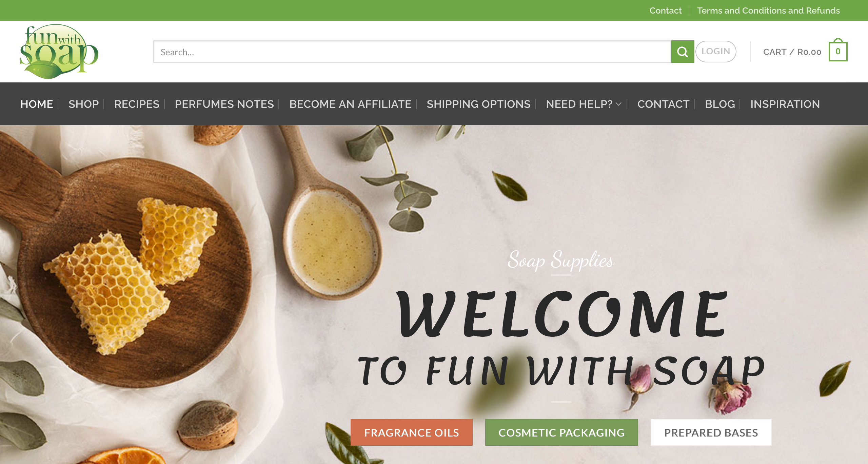
Task: Open Terms and Conditions and Refunds link
Action: click(x=768, y=11)
